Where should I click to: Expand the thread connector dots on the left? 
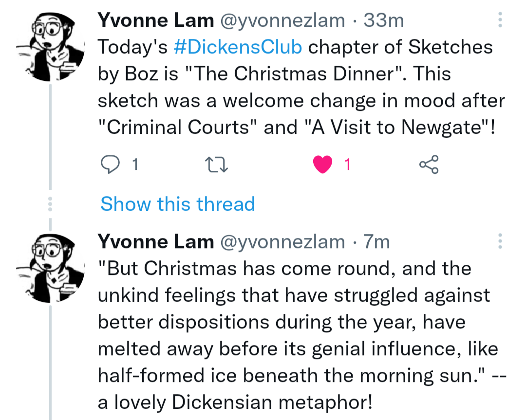pos(50,204)
